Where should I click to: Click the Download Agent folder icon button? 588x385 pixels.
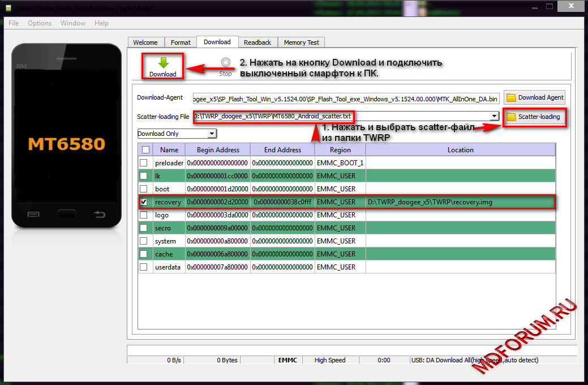pos(535,97)
